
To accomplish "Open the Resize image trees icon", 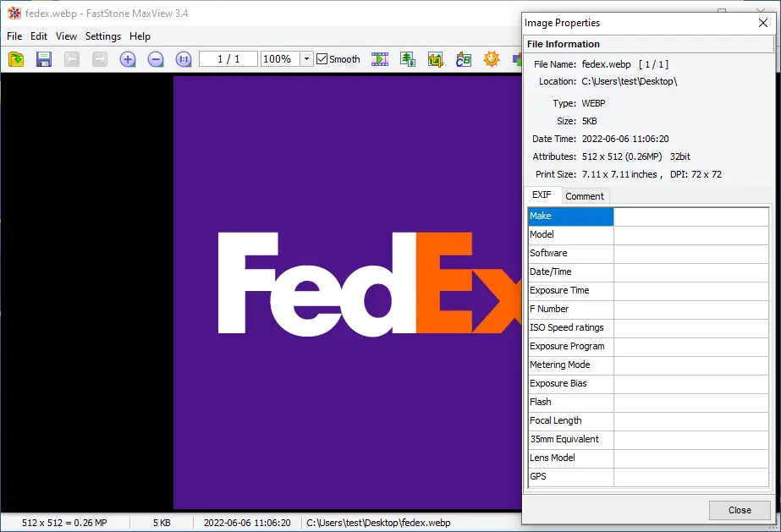I will [x=408, y=59].
